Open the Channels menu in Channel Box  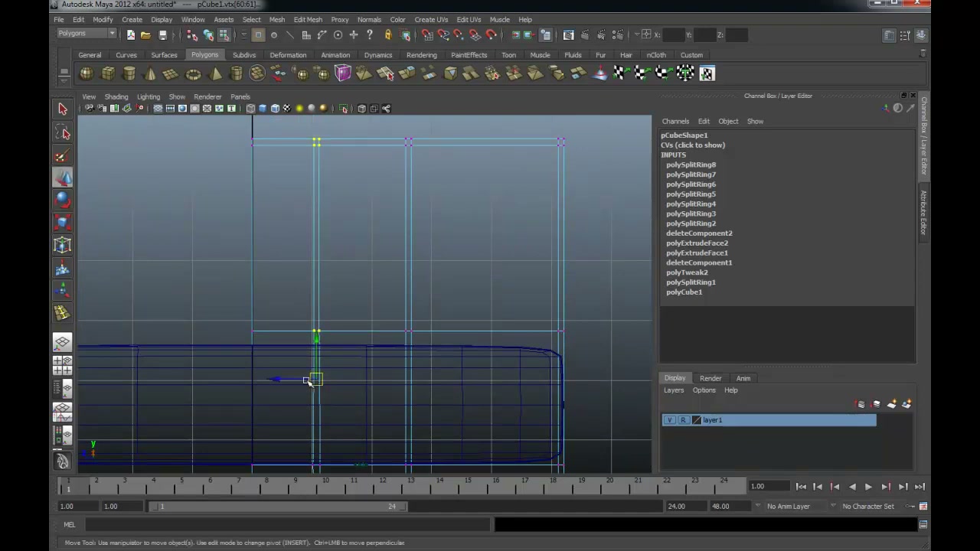(675, 121)
